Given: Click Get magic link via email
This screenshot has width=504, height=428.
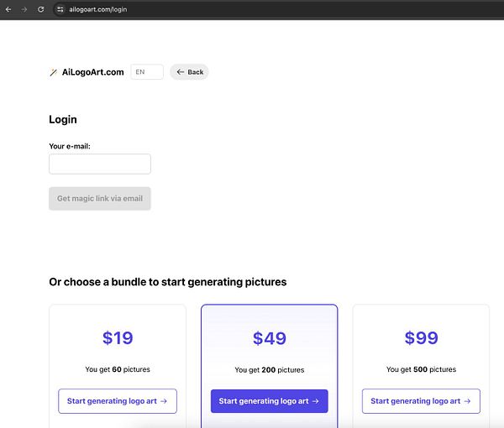Looking at the screenshot, I should point(100,199).
